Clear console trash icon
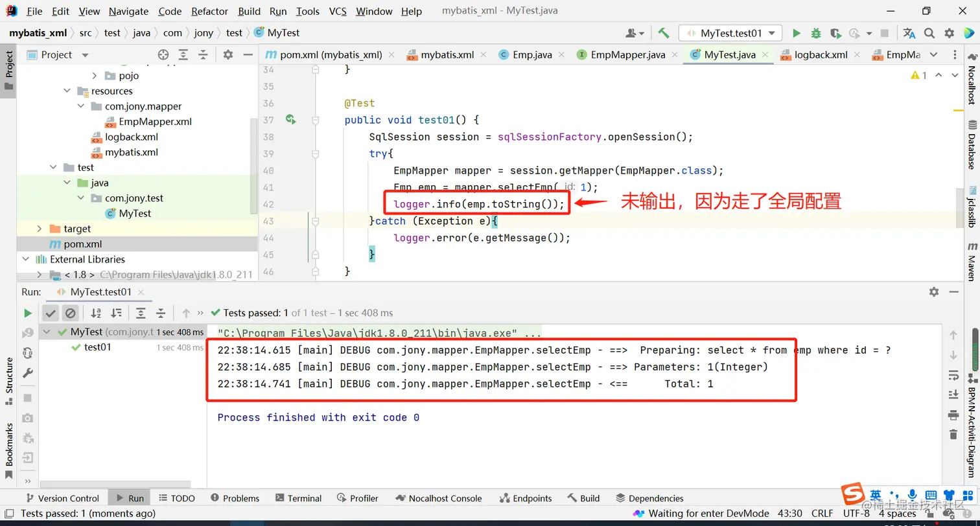This screenshot has height=526, width=980. tap(953, 434)
